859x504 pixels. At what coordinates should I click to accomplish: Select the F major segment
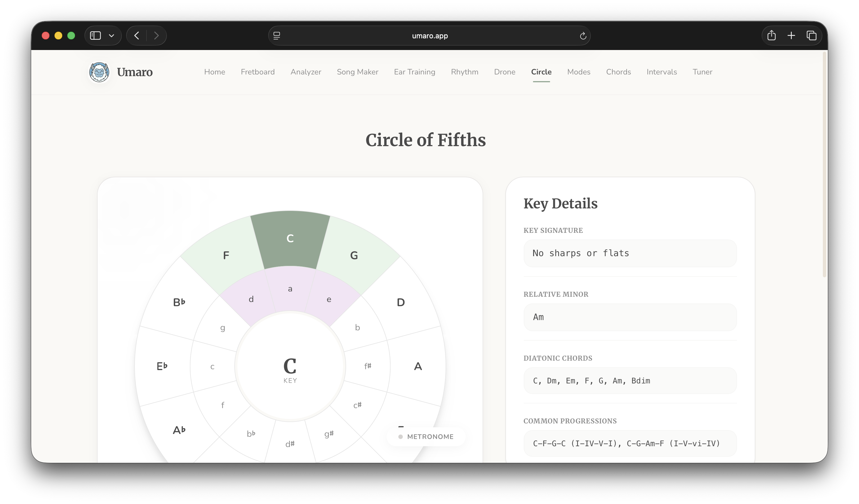pos(226,255)
